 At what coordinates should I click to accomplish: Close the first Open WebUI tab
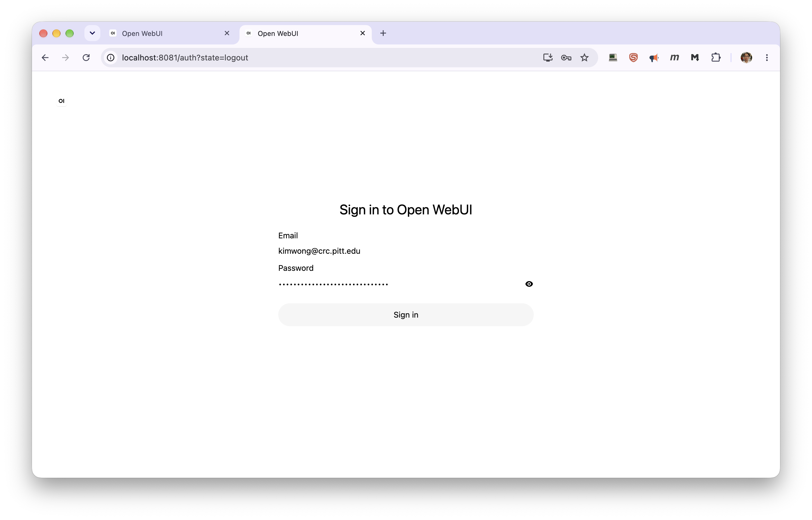pos(227,33)
